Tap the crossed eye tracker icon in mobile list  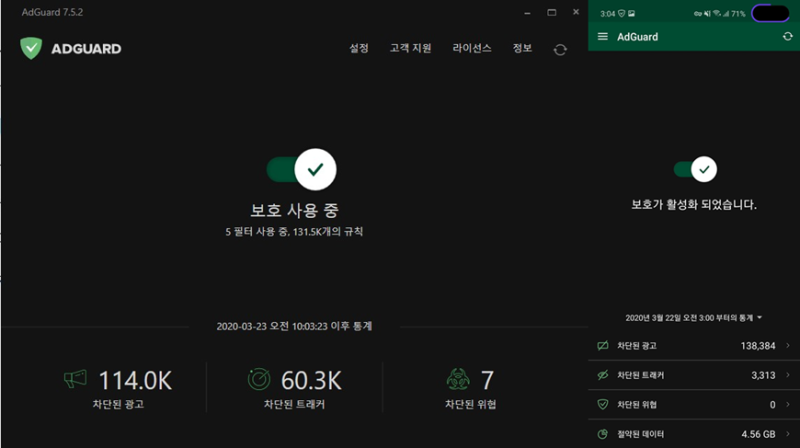click(603, 375)
